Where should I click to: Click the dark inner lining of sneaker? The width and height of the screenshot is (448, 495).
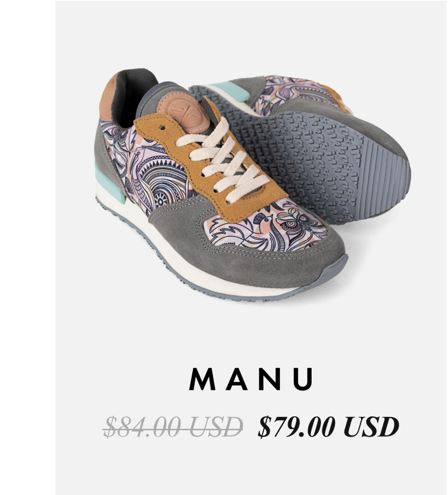(133, 95)
